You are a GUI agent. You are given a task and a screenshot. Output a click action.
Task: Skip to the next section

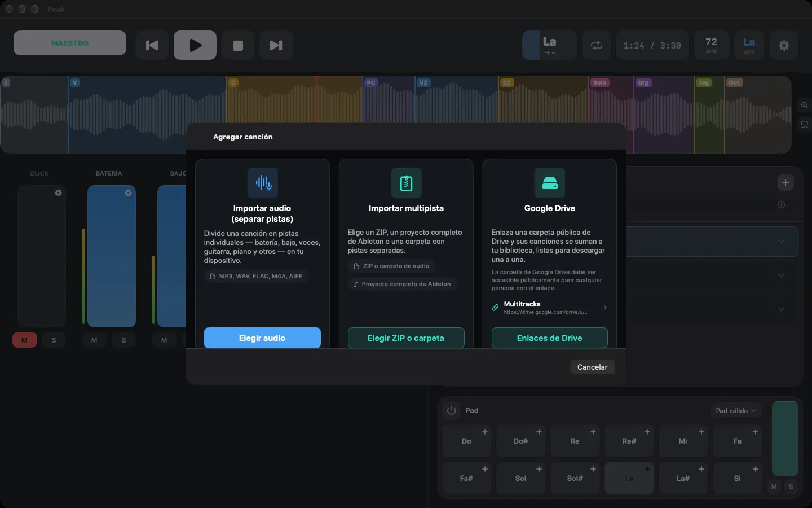point(276,45)
